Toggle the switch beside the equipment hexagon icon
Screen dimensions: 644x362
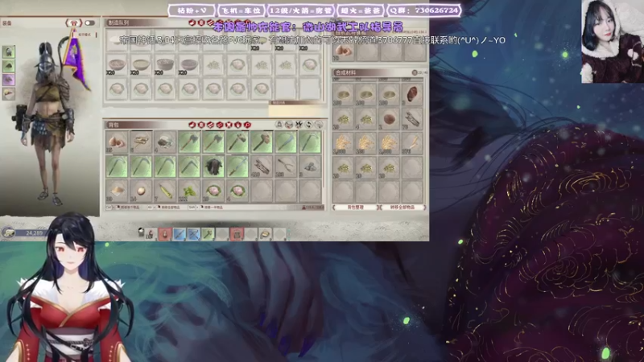pyautogui.click(x=89, y=23)
